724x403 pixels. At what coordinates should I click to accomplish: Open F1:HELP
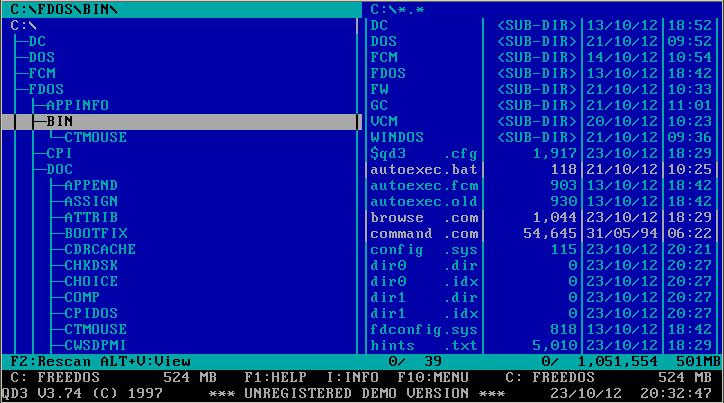276,378
